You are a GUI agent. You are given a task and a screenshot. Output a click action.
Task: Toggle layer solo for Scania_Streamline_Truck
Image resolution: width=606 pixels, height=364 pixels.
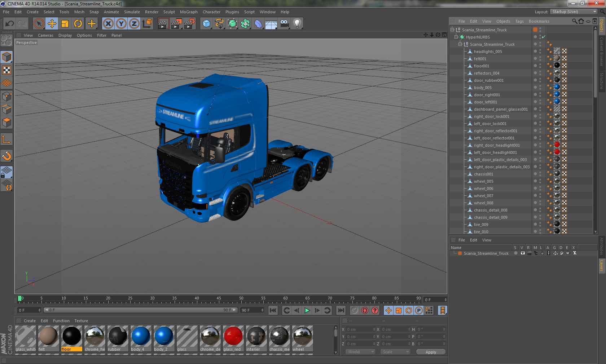515,253
